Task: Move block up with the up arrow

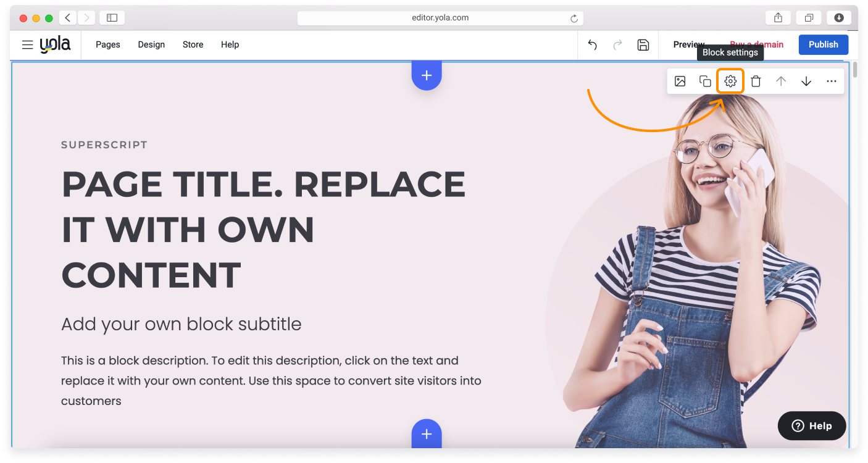Action: coord(781,81)
